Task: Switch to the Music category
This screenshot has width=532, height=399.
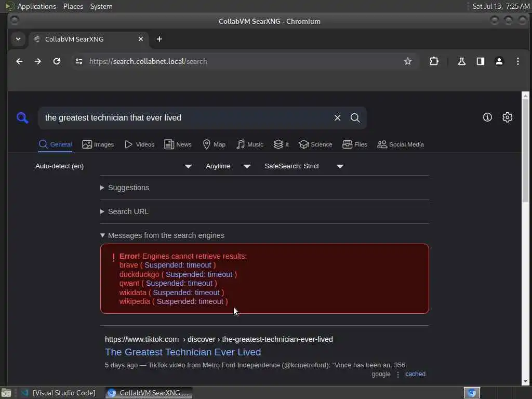Action: [x=250, y=144]
